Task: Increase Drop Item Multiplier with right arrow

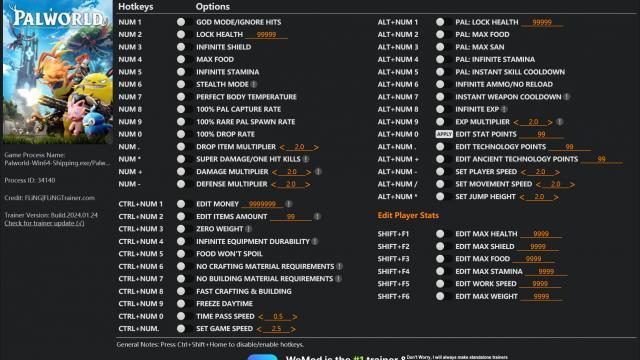Action: point(316,147)
